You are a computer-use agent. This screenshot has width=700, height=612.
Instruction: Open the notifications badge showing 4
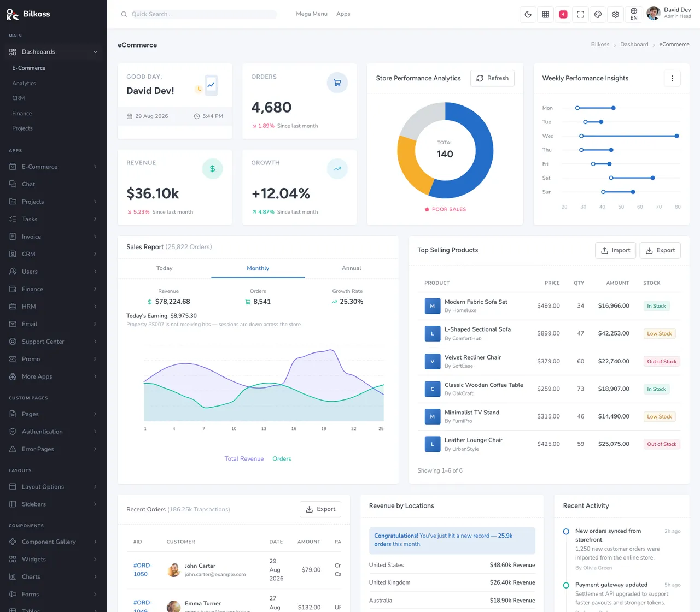click(563, 15)
